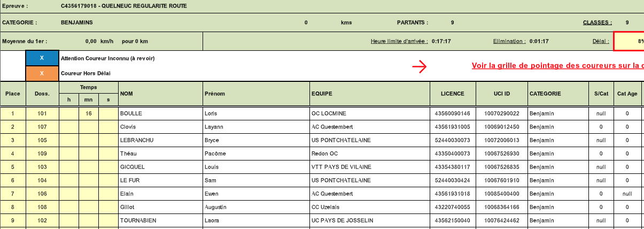Click the blue X unknown rider swatch
644x229 pixels.
pos(42,58)
